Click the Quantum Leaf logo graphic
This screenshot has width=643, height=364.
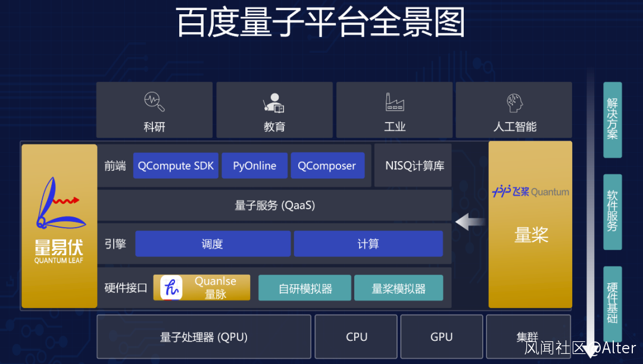click(61, 203)
